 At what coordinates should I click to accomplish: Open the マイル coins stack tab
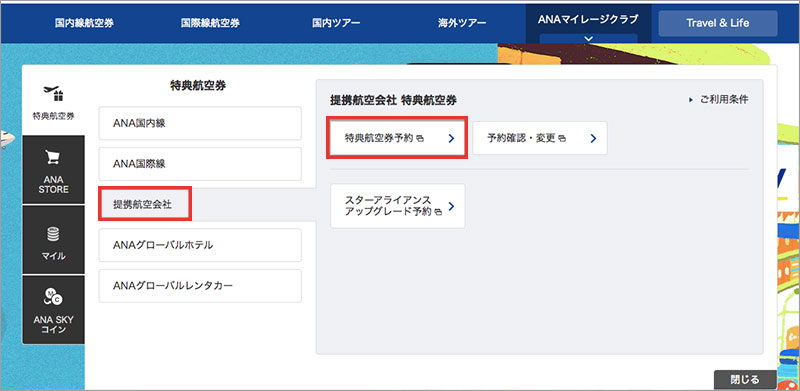point(54,240)
